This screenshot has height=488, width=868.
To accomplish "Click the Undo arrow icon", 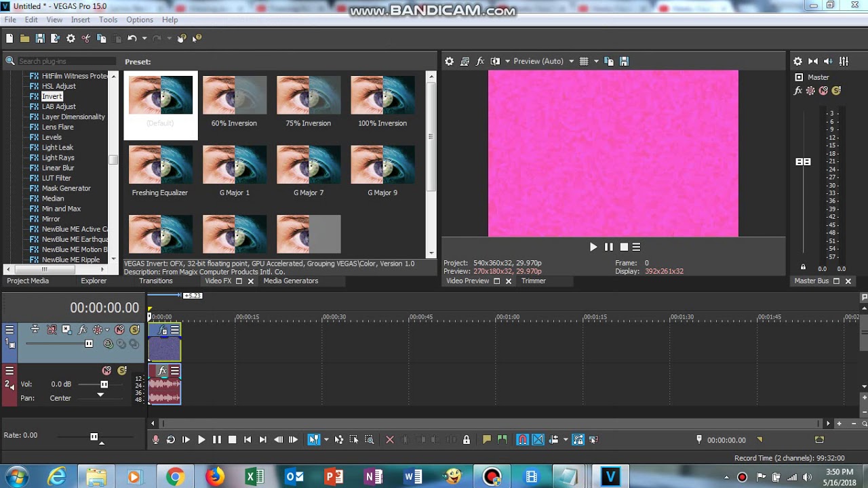I will pos(132,39).
